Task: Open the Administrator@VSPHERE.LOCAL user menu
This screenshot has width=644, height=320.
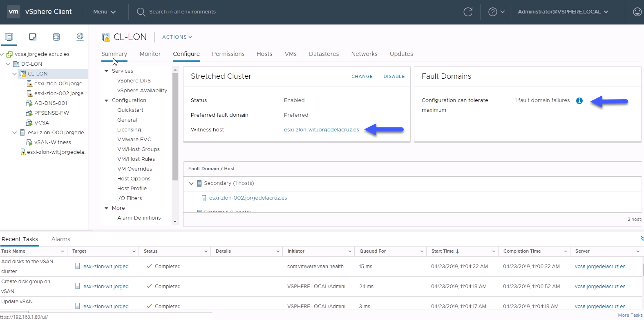Action: (563, 12)
